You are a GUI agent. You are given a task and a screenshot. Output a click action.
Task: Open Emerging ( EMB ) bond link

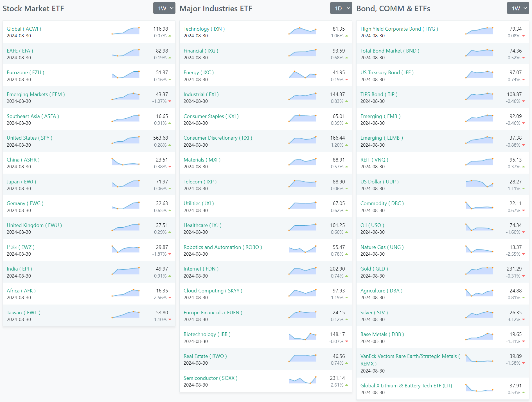(380, 116)
